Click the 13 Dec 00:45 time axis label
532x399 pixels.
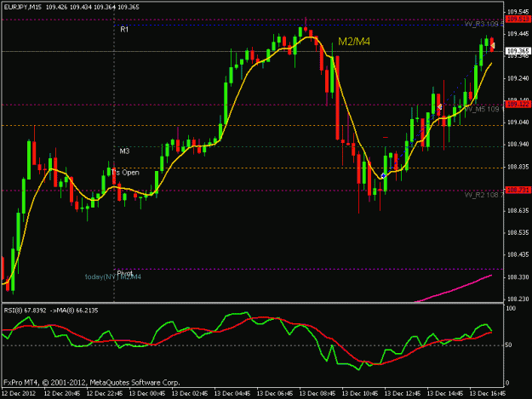point(147,393)
